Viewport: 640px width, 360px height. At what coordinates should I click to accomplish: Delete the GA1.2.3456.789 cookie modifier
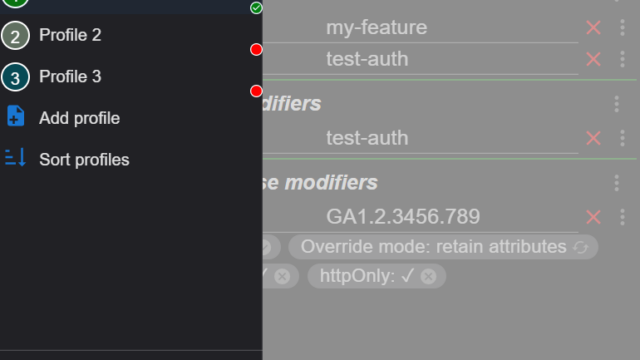[593, 217]
